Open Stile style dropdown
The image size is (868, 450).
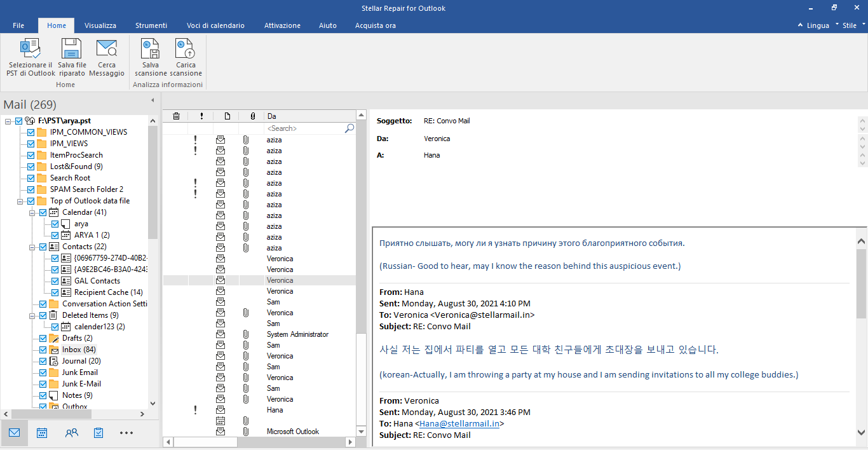click(x=853, y=25)
